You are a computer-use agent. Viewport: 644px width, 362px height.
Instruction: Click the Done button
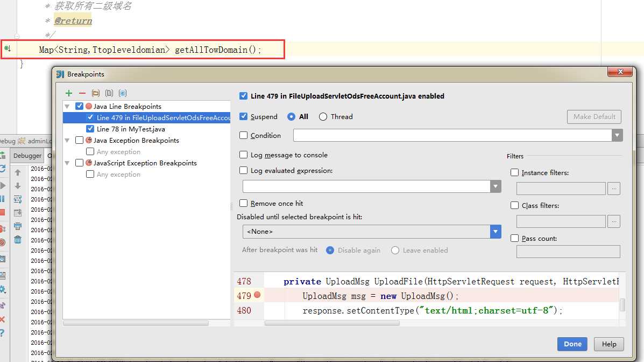[x=572, y=344]
